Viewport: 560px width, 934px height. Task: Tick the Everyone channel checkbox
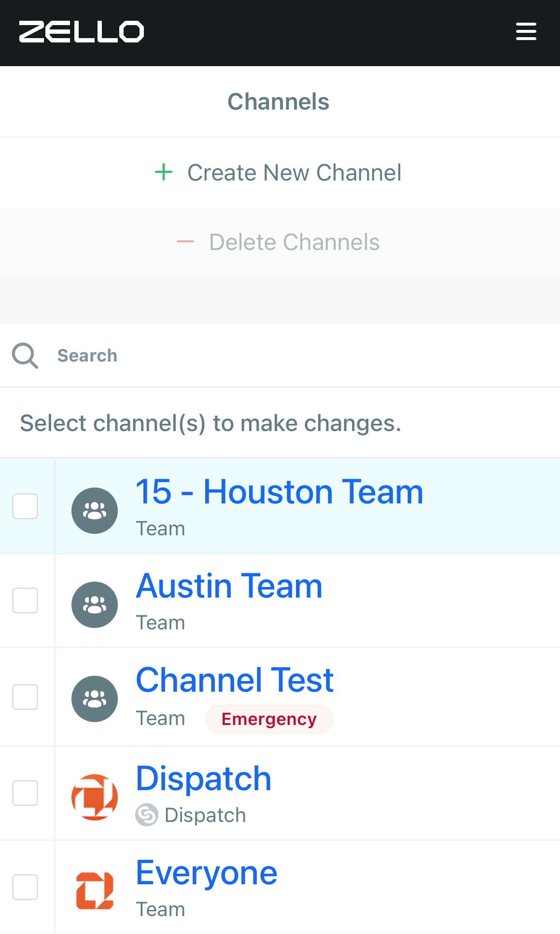point(25,887)
